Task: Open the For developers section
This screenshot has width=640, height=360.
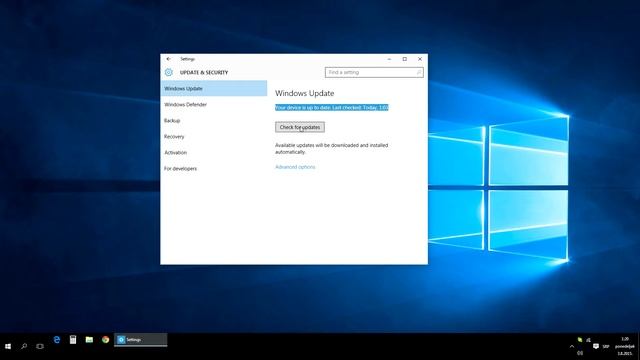Action: pos(214,168)
